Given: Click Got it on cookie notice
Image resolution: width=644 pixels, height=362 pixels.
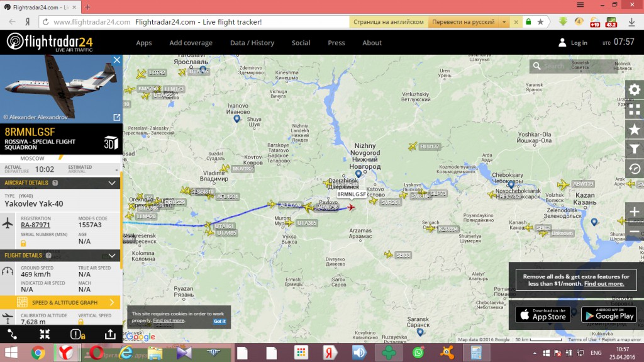Looking at the screenshot, I should [x=219, y=321].
